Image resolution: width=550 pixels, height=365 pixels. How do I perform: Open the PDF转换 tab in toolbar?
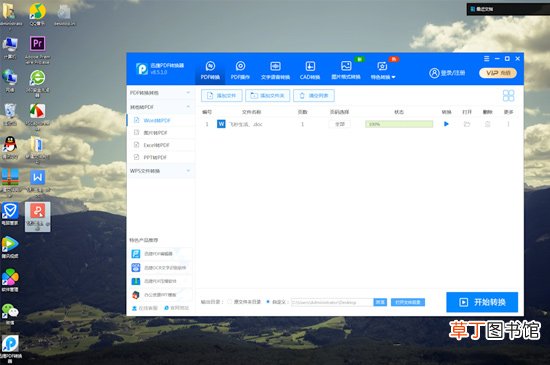click(x=210, y=70)
